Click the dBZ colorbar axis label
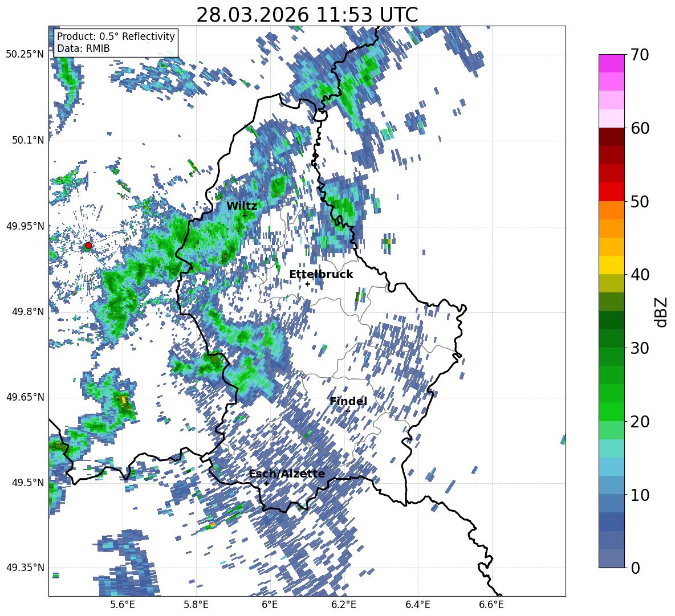675x616 pixels. click(662, 312)
